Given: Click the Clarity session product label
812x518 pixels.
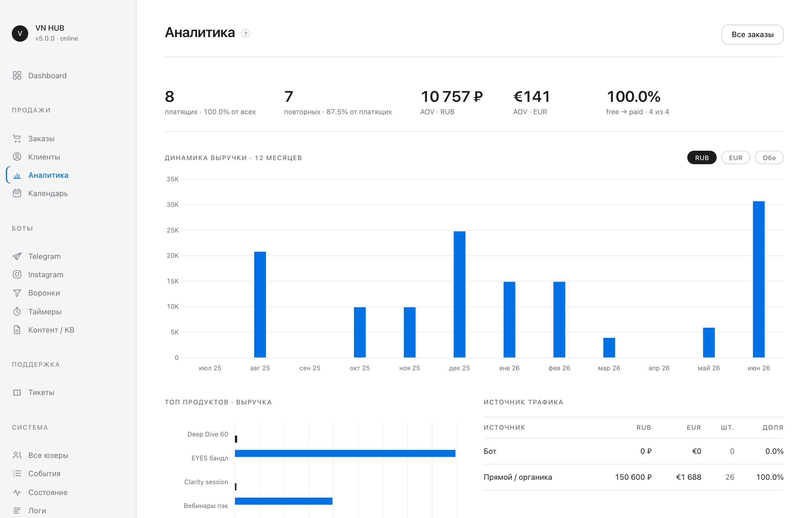Looking at the screenshot, I should (x=206, y=482).
